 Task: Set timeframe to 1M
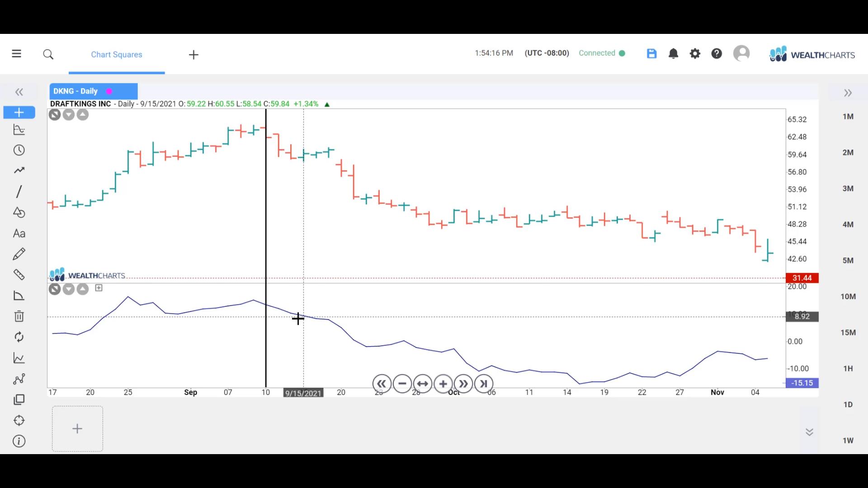coord(848,117)
